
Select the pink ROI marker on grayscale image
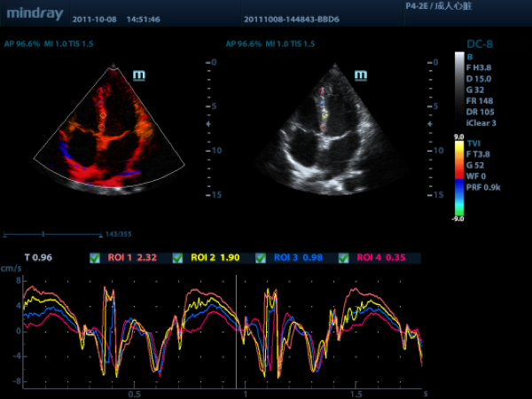[322, 91]
